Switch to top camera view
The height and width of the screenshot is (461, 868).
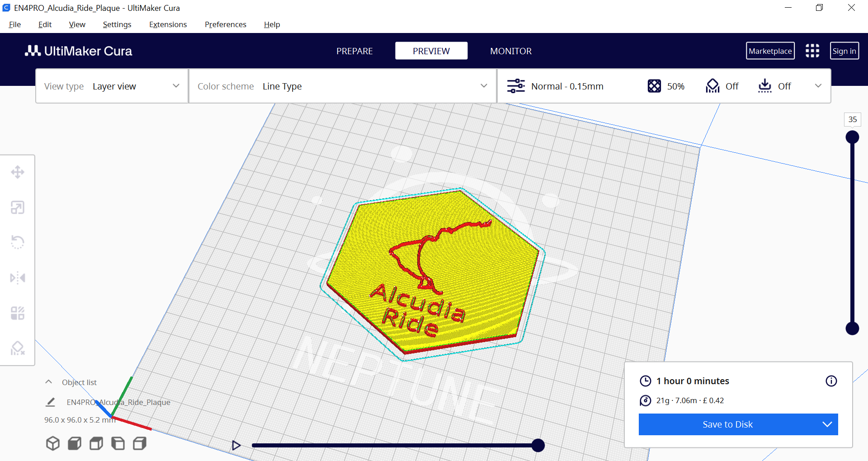[96, 443]
